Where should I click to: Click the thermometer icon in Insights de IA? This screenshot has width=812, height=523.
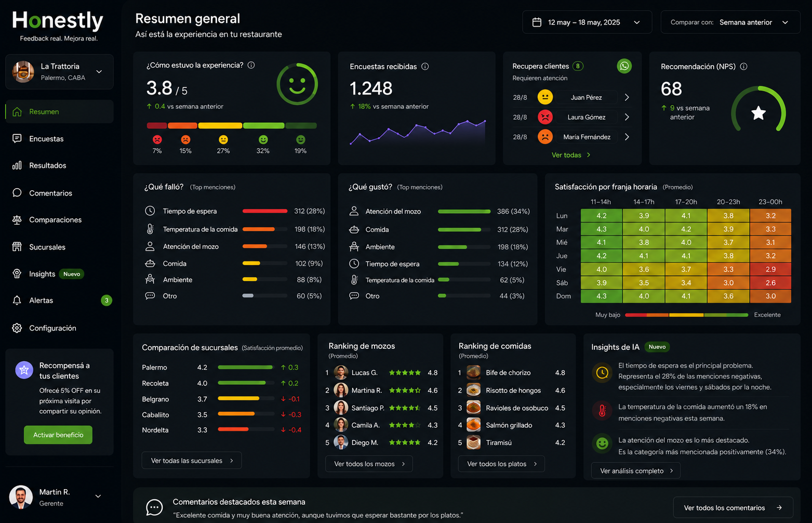[x=602, y=411]
